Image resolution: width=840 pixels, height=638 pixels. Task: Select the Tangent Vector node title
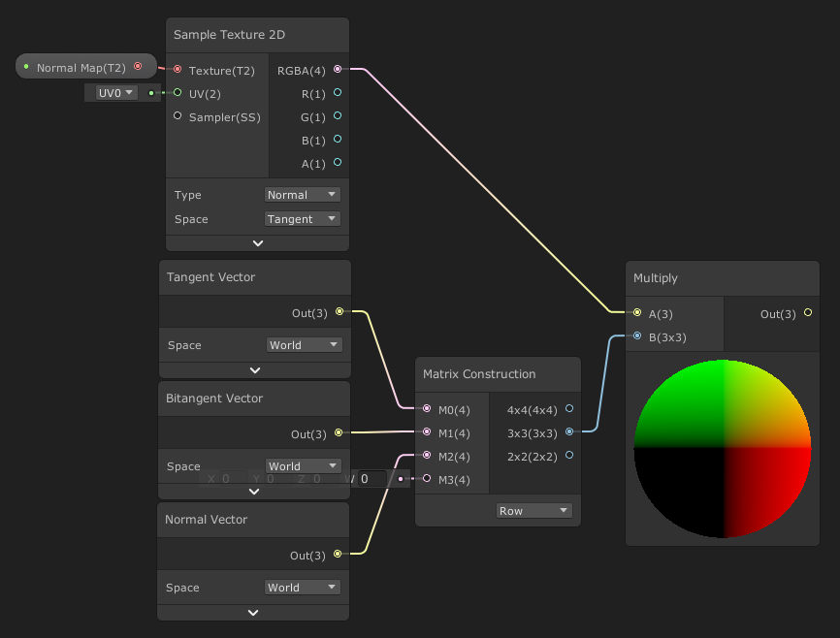tap(210, 277)
